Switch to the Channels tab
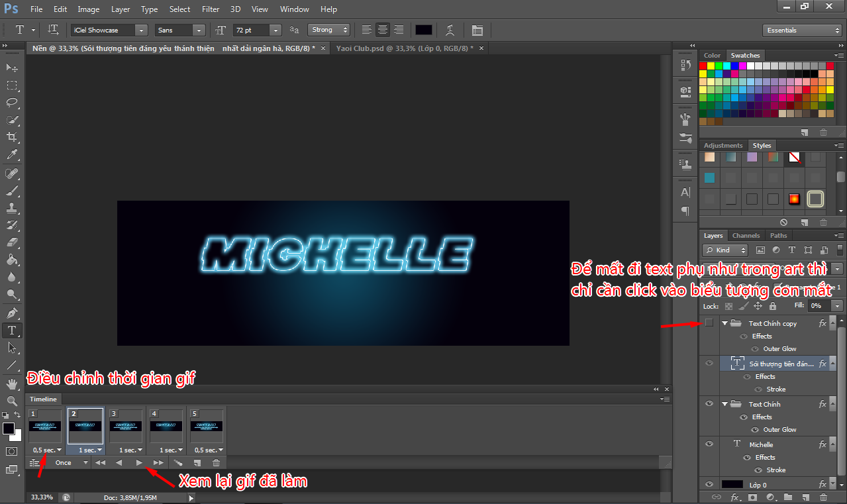Screen dimensions: 847x504 point(746,236)
